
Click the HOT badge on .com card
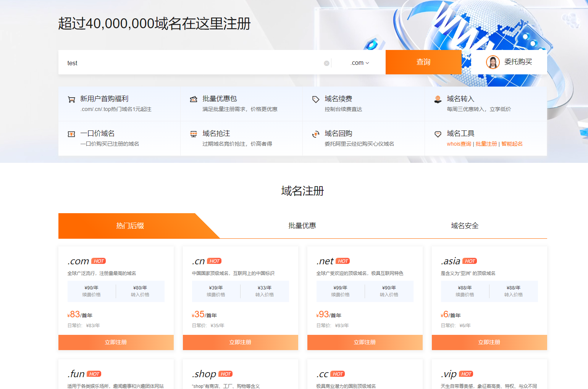tap(99, 261)
